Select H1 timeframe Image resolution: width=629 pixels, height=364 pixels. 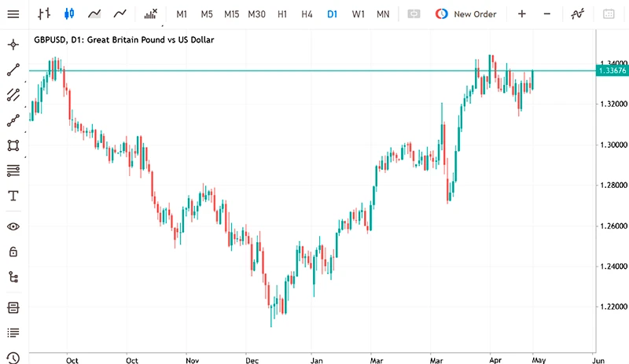pos(282,14)
